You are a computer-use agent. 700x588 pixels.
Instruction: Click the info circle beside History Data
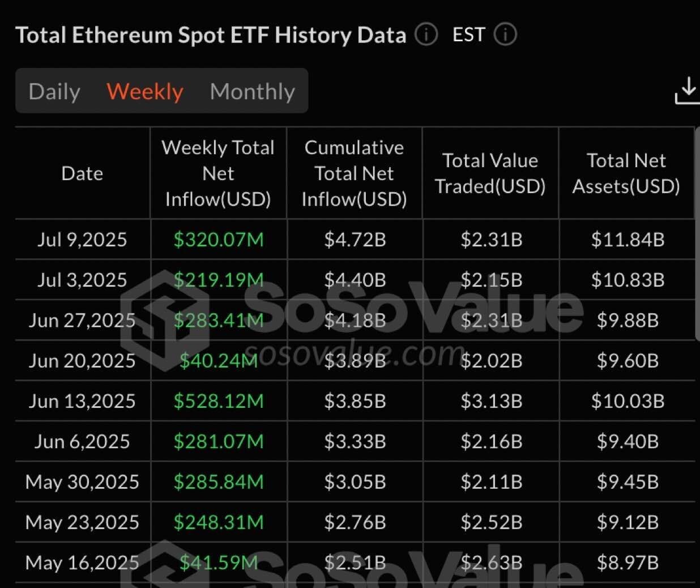[425, 35]
